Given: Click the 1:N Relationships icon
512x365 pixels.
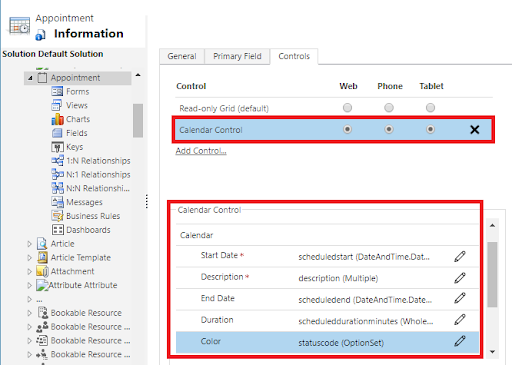Looking at the screenshot, I should (57, 161).
